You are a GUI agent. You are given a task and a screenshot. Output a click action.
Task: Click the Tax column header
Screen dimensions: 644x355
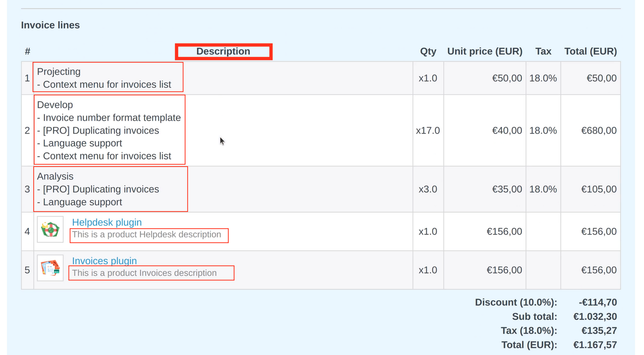pos(543,51)
